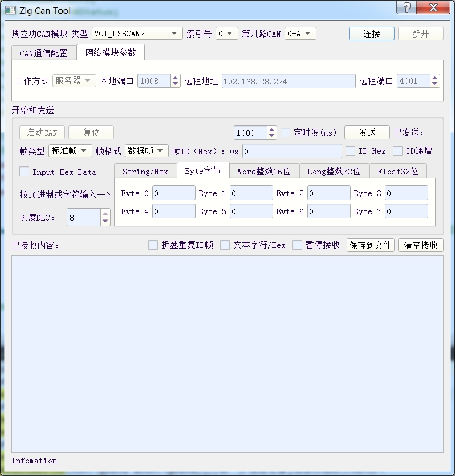Increase the 远程端口 value with up arrow
The width and height of the screenshot is (455, 476).
coord(435,78)
